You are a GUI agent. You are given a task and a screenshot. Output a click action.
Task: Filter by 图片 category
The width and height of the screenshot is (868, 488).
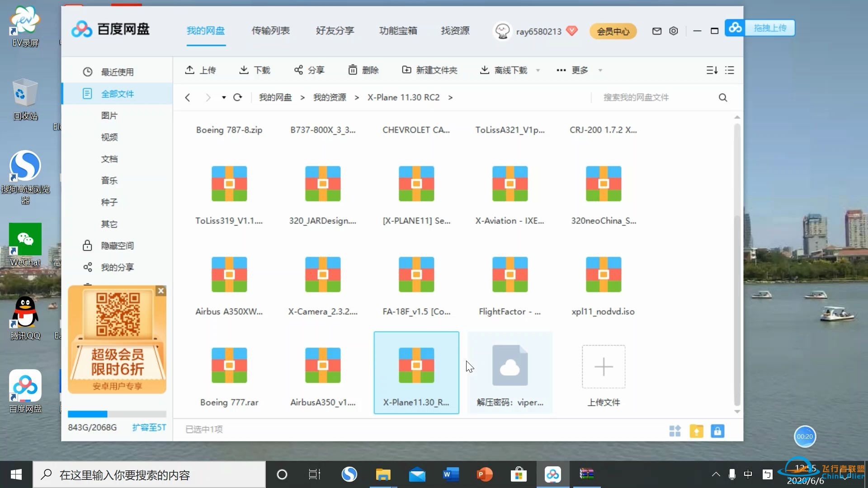pyautogui.click(x=109, y=116)
